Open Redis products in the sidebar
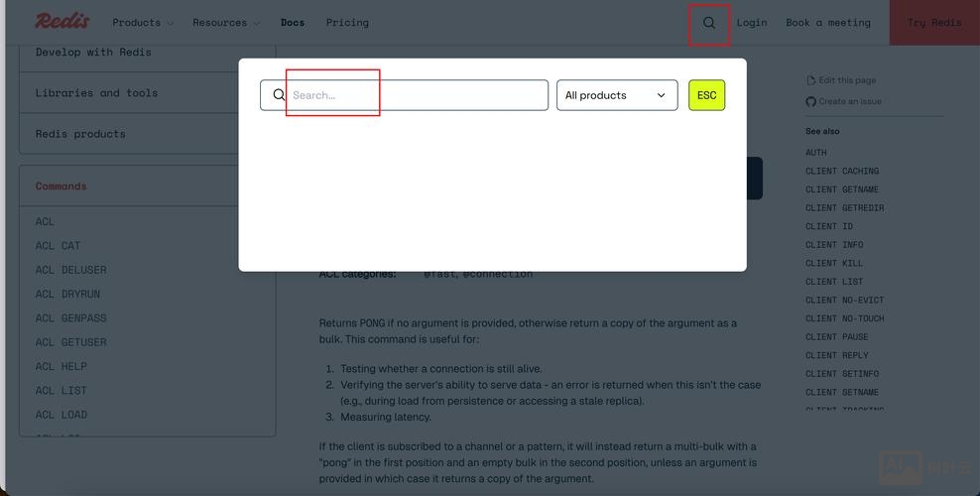The height and width of the screenshot is (496, 980). click(80, 134)
